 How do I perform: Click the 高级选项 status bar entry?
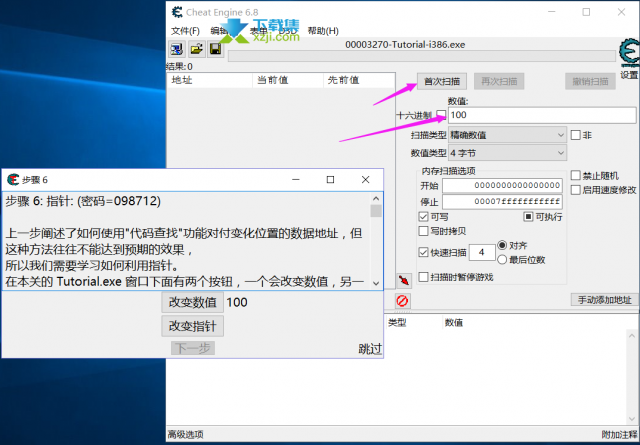[x=186, y=434]
